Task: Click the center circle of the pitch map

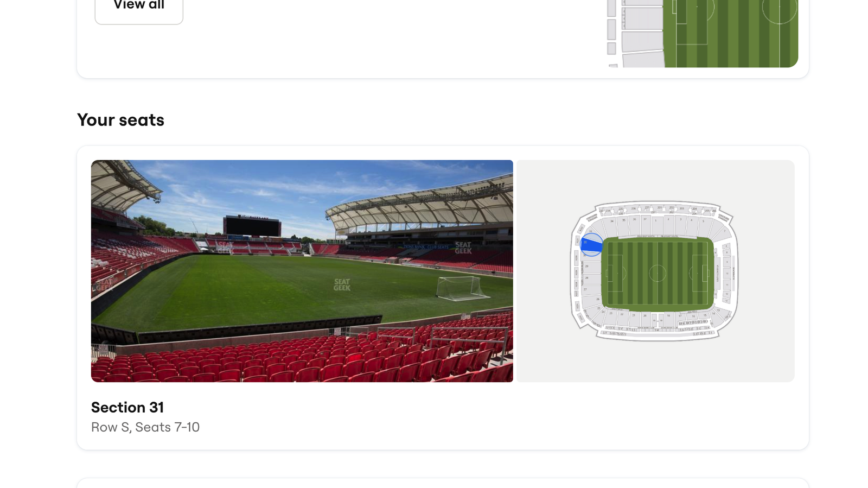Action: coord(658,273)
